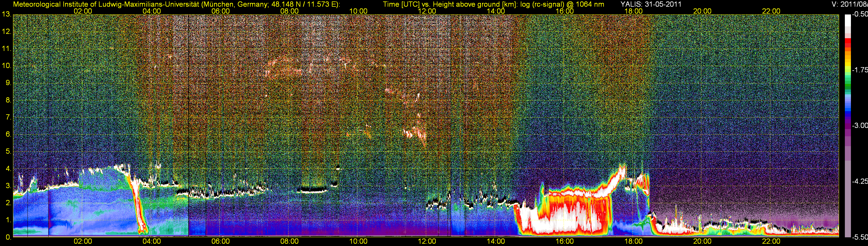Click the 2 km height axis label
The width and height of the screenshot is (868, 246).
(x=8, y=203)
